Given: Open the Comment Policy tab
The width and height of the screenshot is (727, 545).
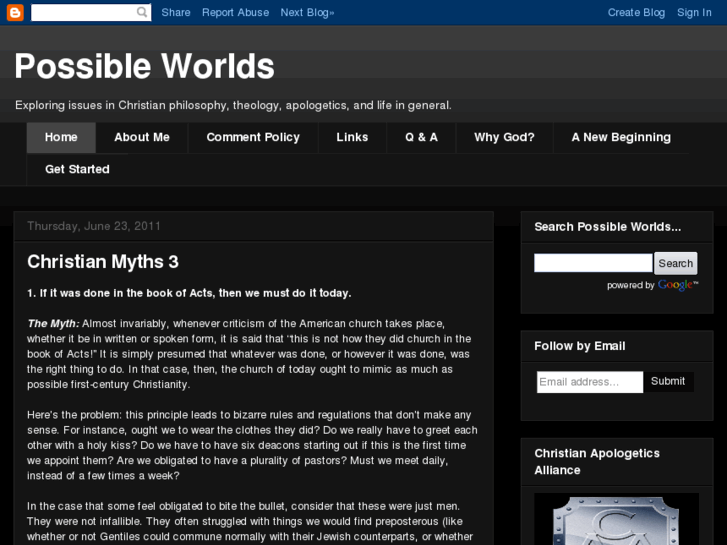Looking at the screenshot, I should [253, 137].
